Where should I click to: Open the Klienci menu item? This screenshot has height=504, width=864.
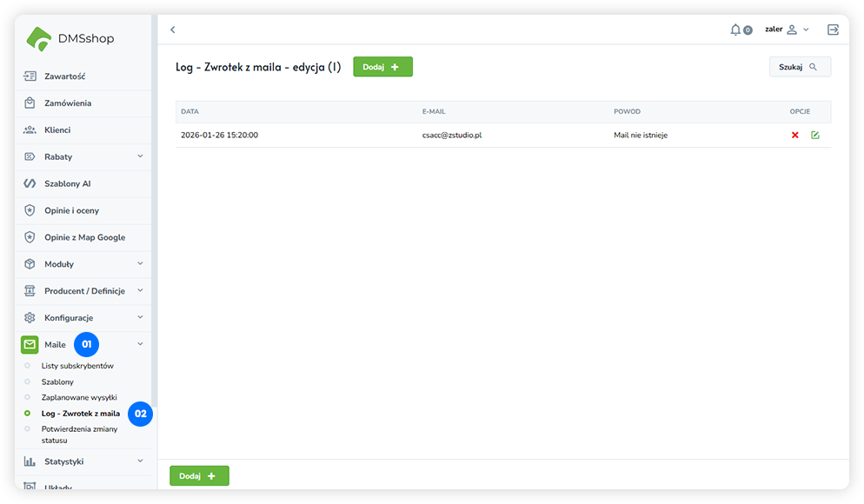point(57,130)
